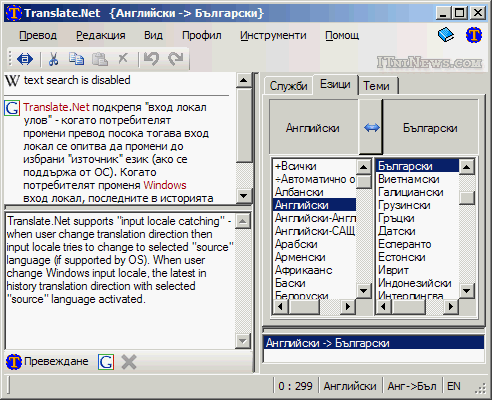Switch to the Служби tab
Screen dimensions: 492x400
pyautogui.click(x=288, y=86)
